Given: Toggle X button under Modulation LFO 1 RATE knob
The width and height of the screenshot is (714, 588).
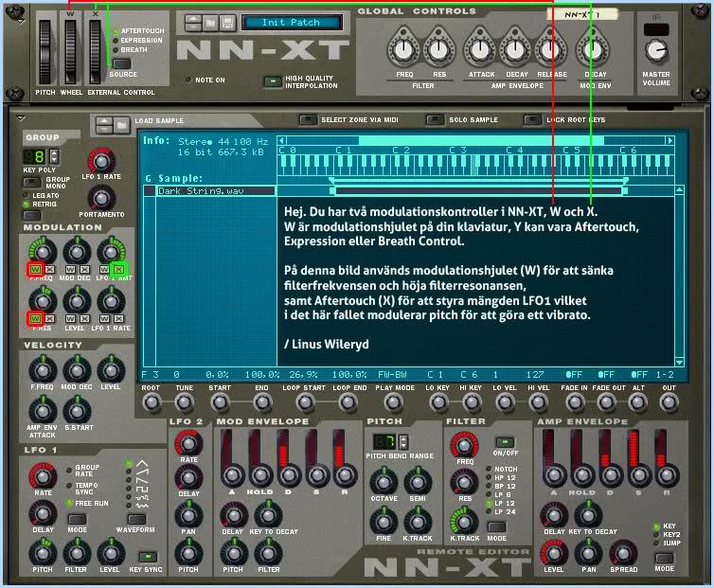Looking at the screenshot, I should pyautogui.click(x=119, y=318).
